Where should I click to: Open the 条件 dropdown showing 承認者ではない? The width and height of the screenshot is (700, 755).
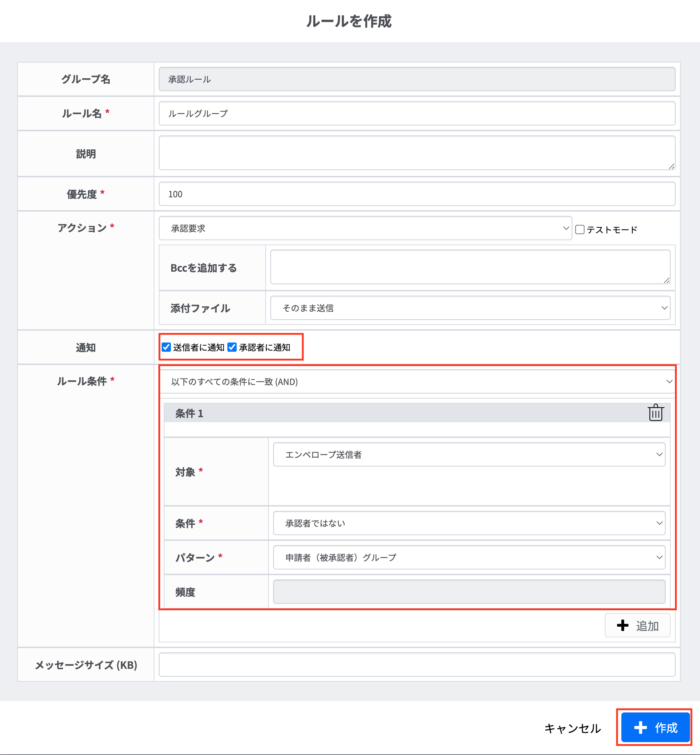coord(469,523)
